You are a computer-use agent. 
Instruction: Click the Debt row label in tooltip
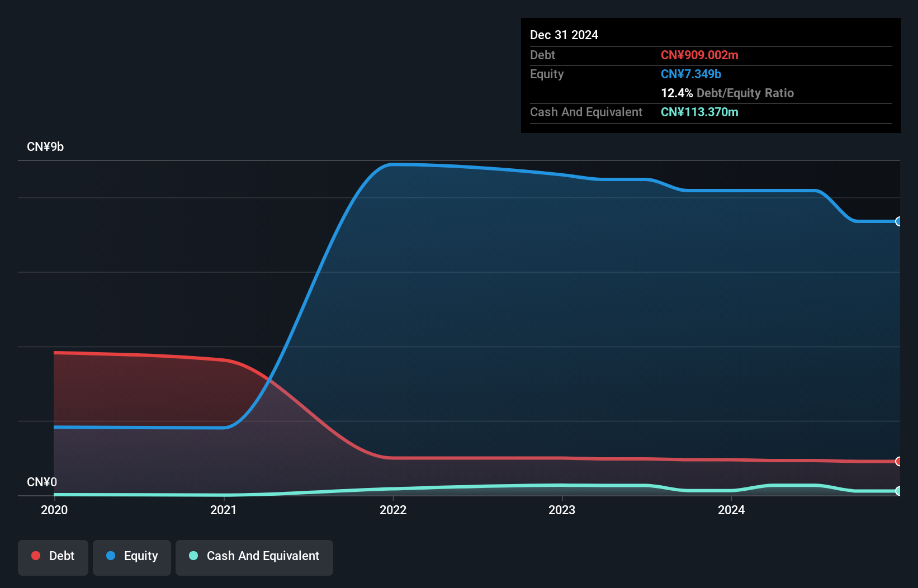542,55
